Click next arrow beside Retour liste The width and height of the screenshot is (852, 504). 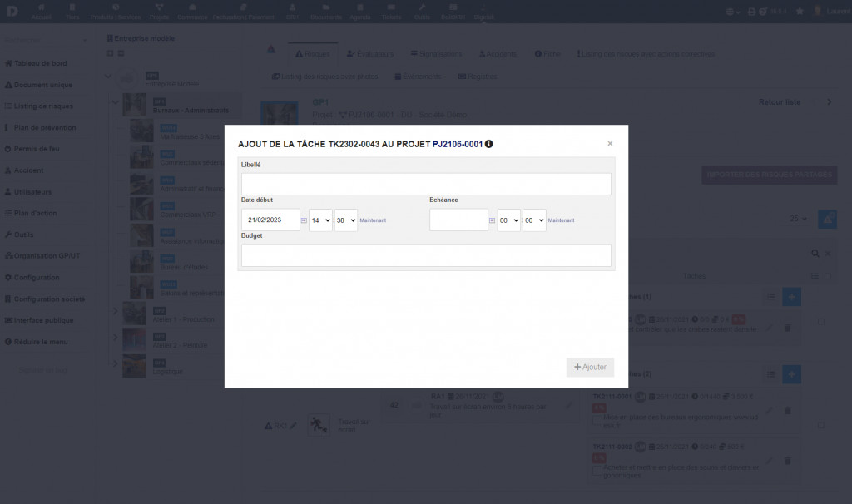830,102
